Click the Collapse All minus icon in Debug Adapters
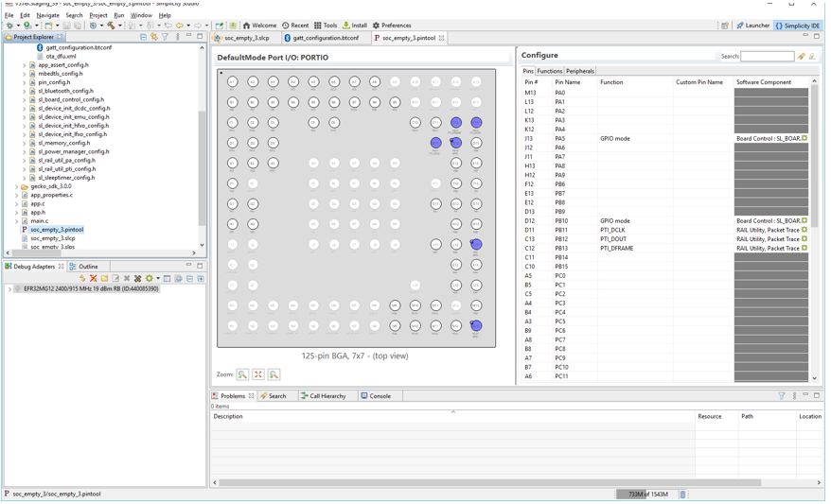 (x=189, y=278)
